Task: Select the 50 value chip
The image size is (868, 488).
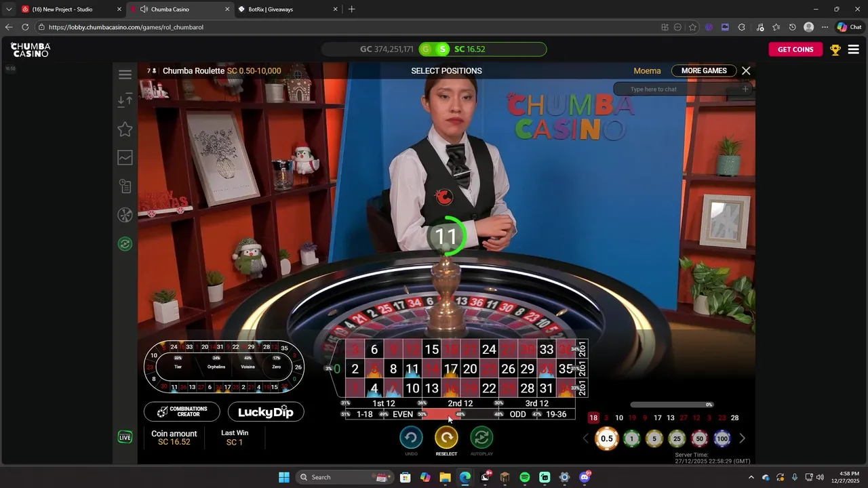Action: (x=700, y=439)
